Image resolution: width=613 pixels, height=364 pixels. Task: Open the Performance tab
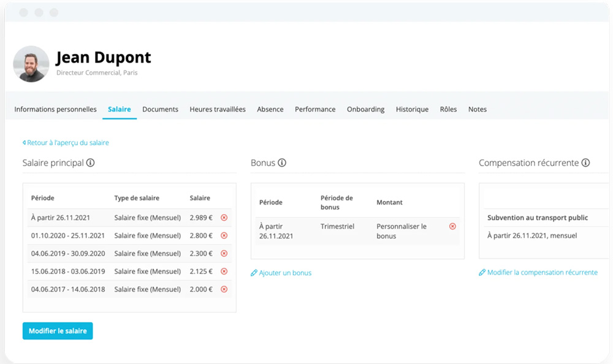click(315, 109)
